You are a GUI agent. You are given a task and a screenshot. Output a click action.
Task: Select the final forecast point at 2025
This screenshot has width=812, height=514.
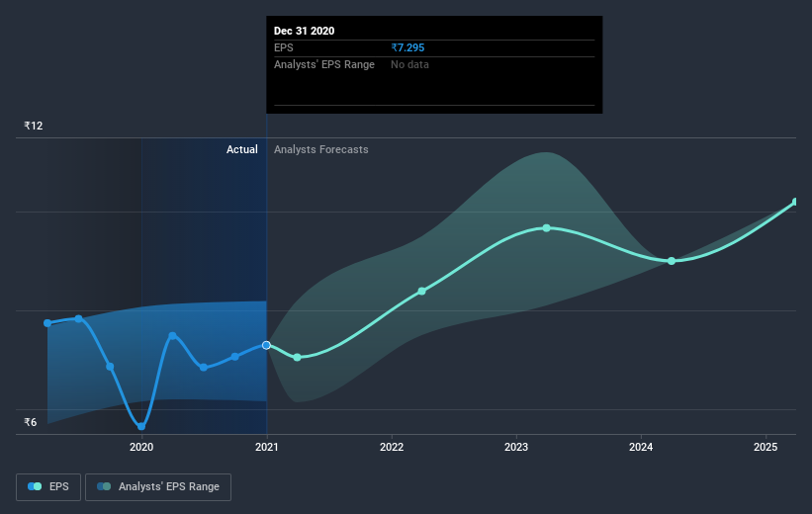pyautogui.click(x=796, y=202)
